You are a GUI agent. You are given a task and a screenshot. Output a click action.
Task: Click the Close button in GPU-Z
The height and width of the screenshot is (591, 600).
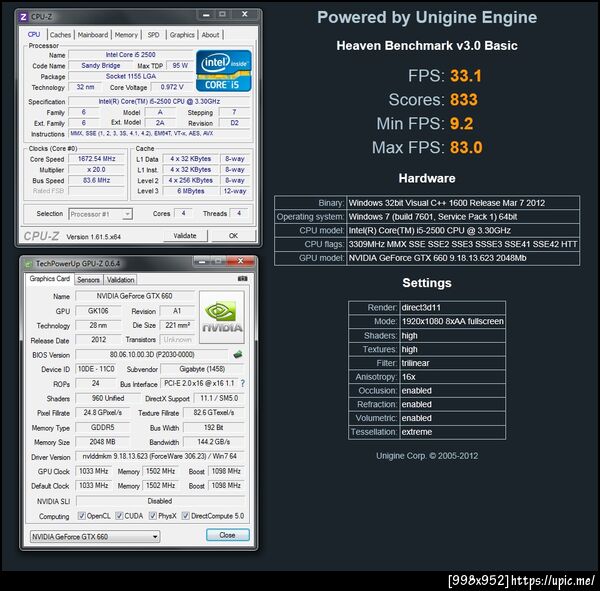tap(228, 535)
